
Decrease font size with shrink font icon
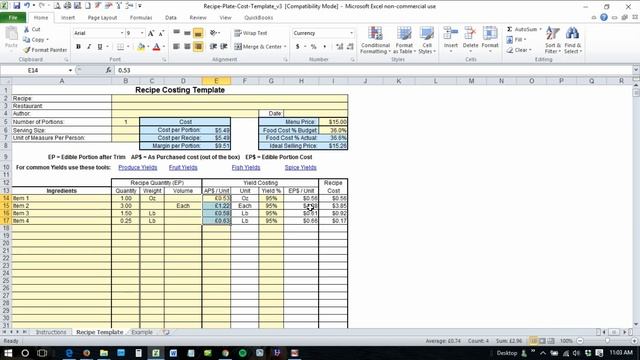pyautogui.click(x=161, y=33)
